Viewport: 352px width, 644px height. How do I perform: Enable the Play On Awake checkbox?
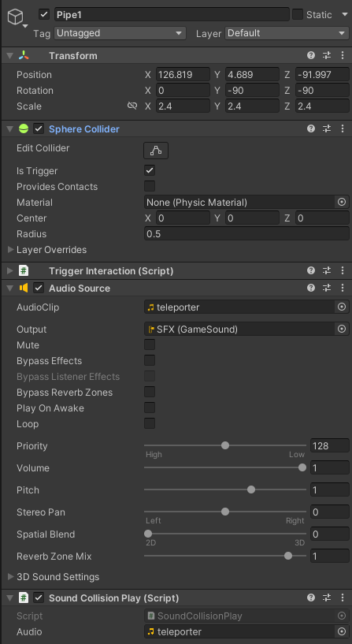(x=150, y=408)
